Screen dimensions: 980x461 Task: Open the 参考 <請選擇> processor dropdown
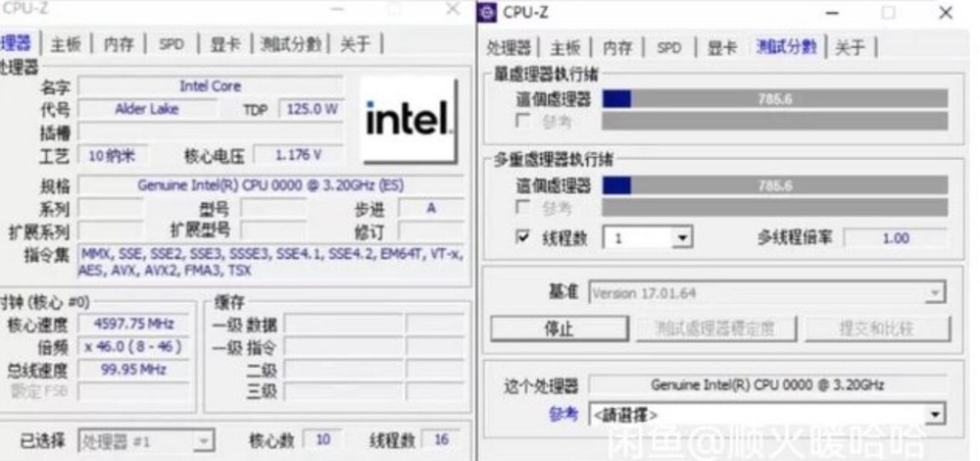767,414
